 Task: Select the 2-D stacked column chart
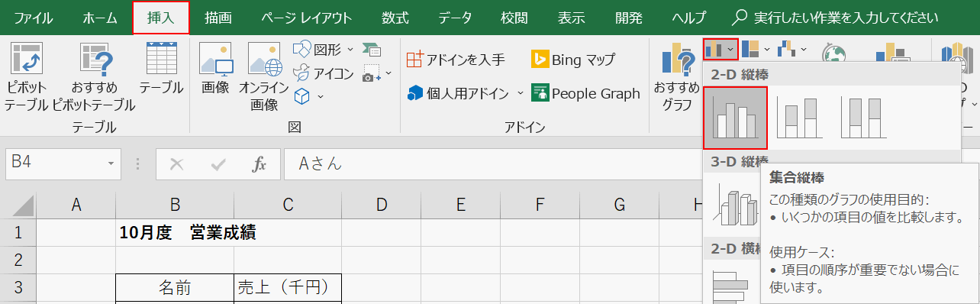point(799,118)
